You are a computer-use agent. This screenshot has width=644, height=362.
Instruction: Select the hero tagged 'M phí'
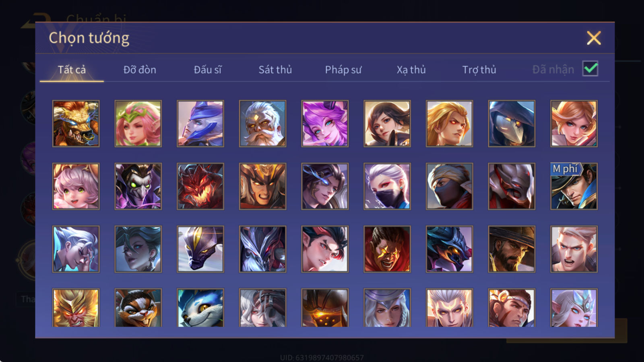pos(574,186)
